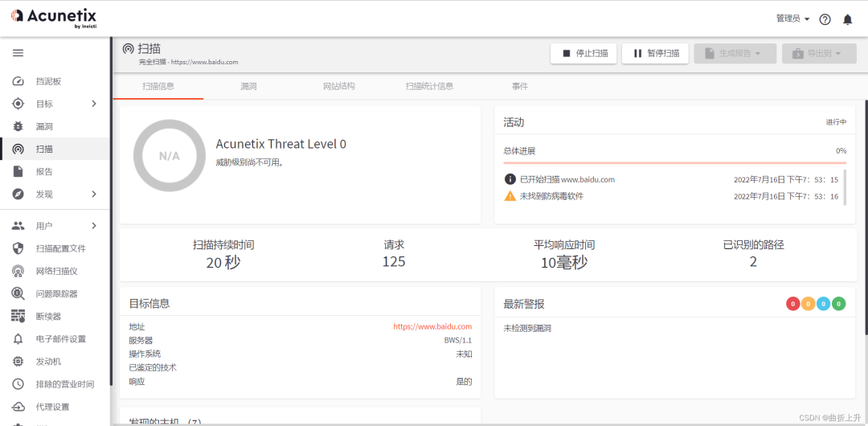This screenshot has height=426, width=868.
Task: Click the 未检测到漏洞 message
Action: [527, 329]
